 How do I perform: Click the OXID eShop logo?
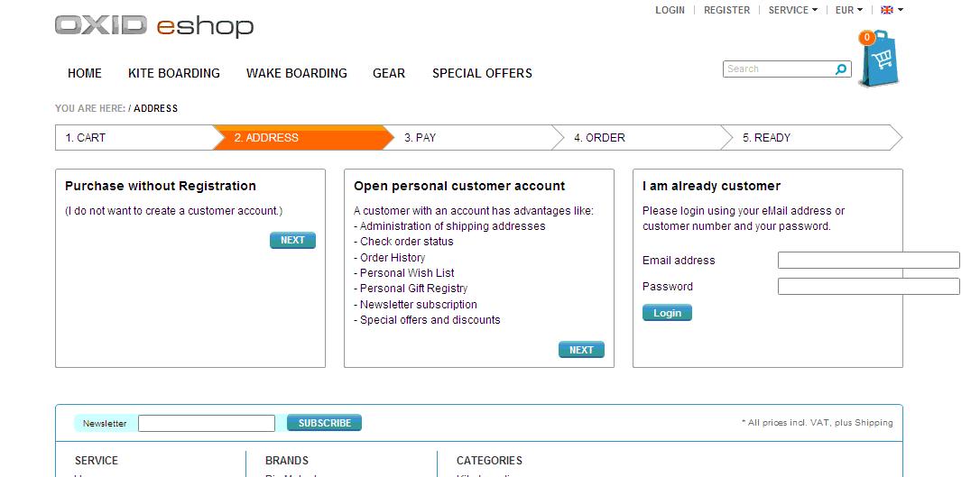tap(154, 25)
